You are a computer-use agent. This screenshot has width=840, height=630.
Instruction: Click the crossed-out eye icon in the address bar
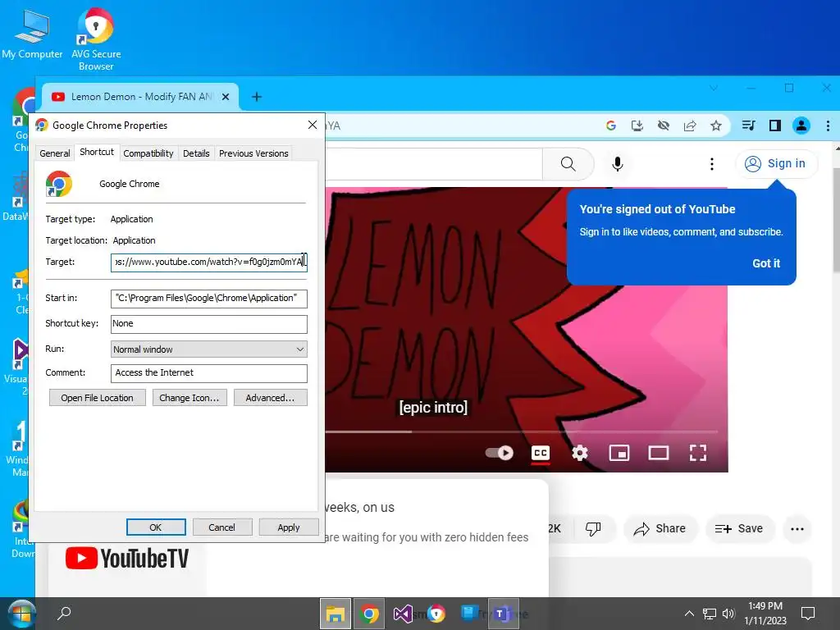(663, 126)
